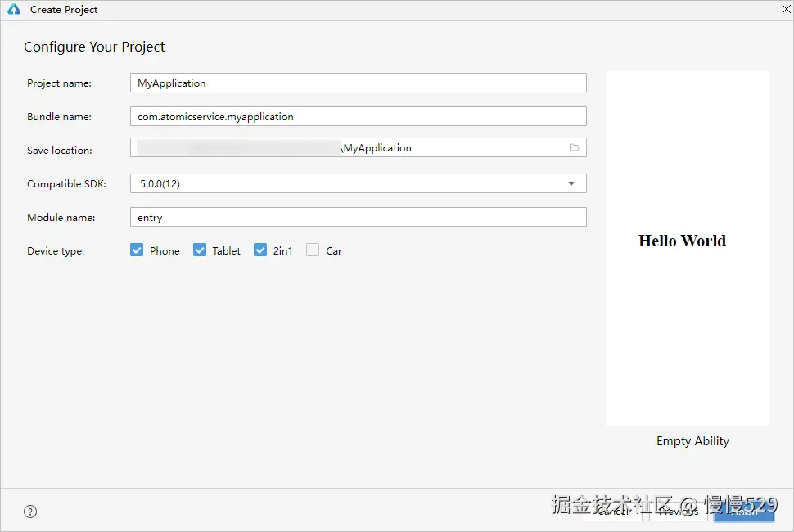
Task: Click the Cancel button
Action: [x=613, y=512]
